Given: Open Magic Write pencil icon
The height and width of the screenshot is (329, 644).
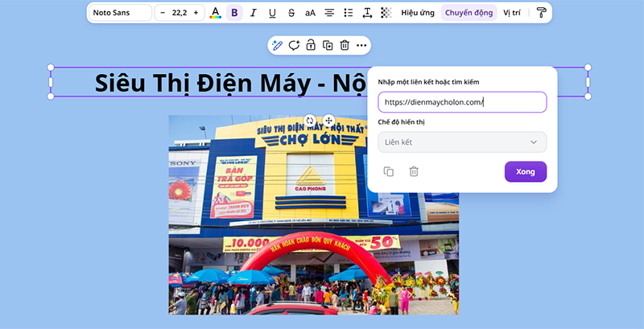Looking at the screenshot, I should pos(277,45).
